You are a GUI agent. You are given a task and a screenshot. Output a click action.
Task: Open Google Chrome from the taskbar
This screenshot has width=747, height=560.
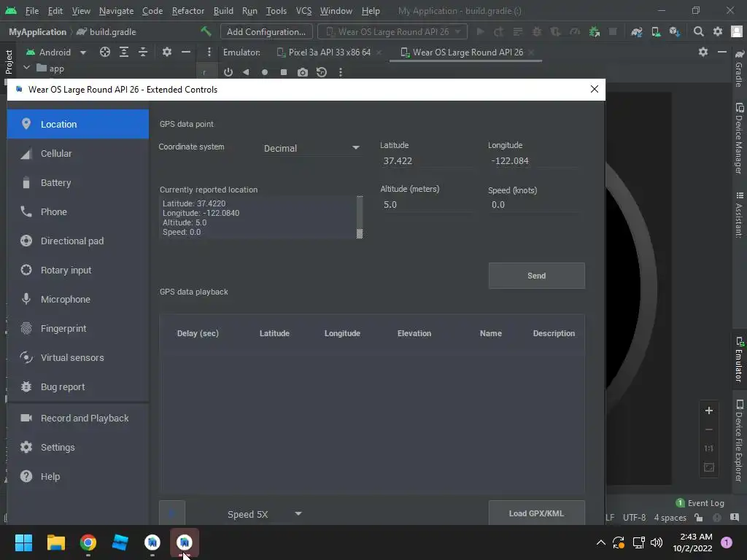[88, 542]
